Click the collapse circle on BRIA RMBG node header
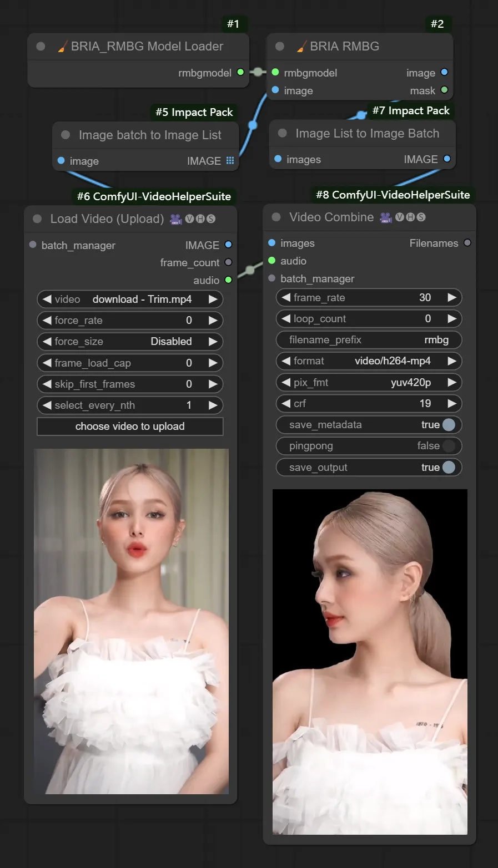The width and height of the screenshot is (498, 868). pos(279,46)
